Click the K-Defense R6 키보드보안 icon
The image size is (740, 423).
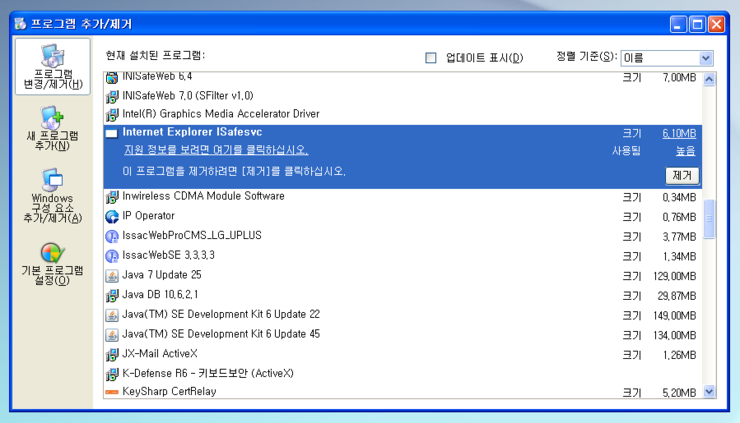point(112,374)
